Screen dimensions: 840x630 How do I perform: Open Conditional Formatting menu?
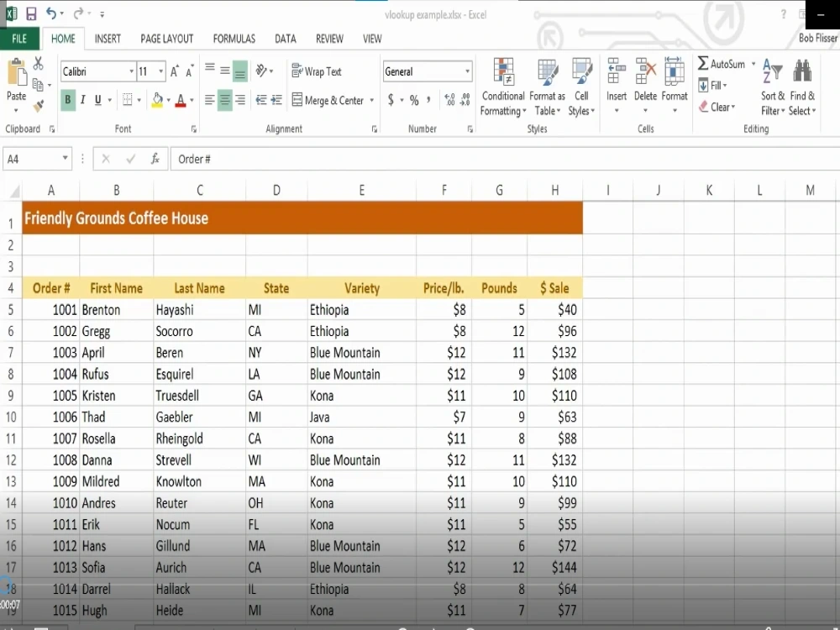coord(503,87)
